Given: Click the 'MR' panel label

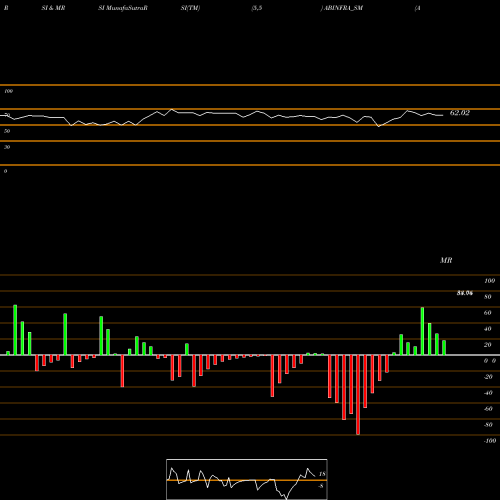Looking at the screenshot, I should tap(446, 260).
